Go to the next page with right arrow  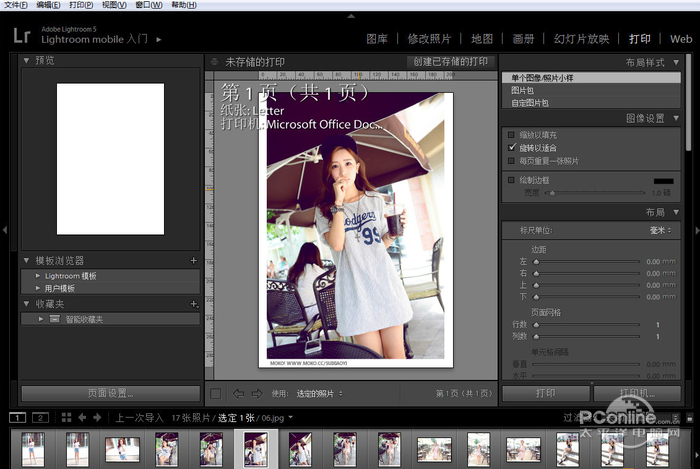click(259, 393)
